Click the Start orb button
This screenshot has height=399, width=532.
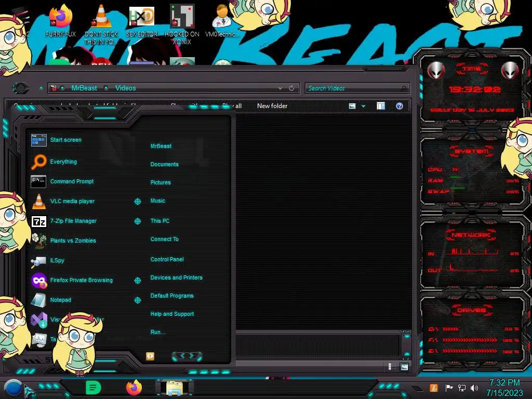[x=13, y=388]
